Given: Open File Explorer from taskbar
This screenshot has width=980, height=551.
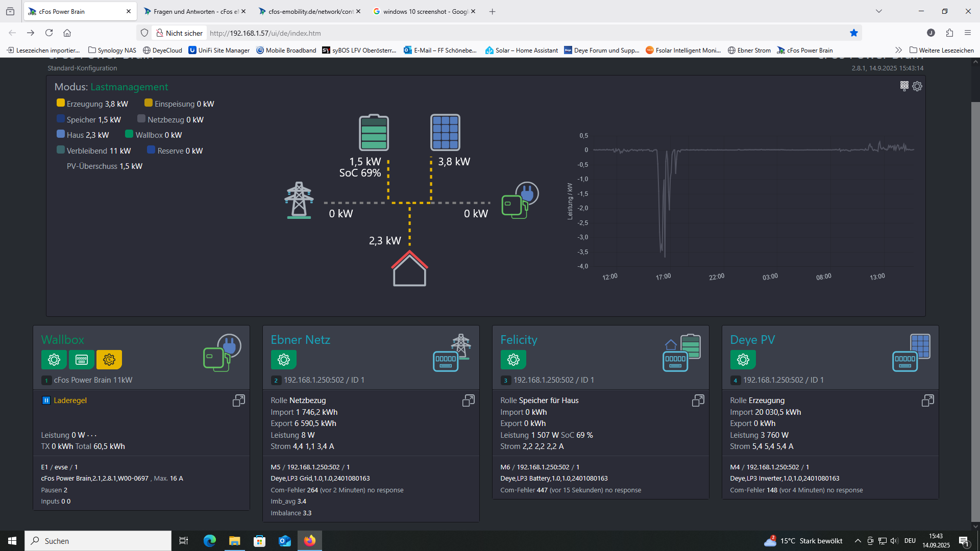Looking at the screenshot, I should point(234,541).
